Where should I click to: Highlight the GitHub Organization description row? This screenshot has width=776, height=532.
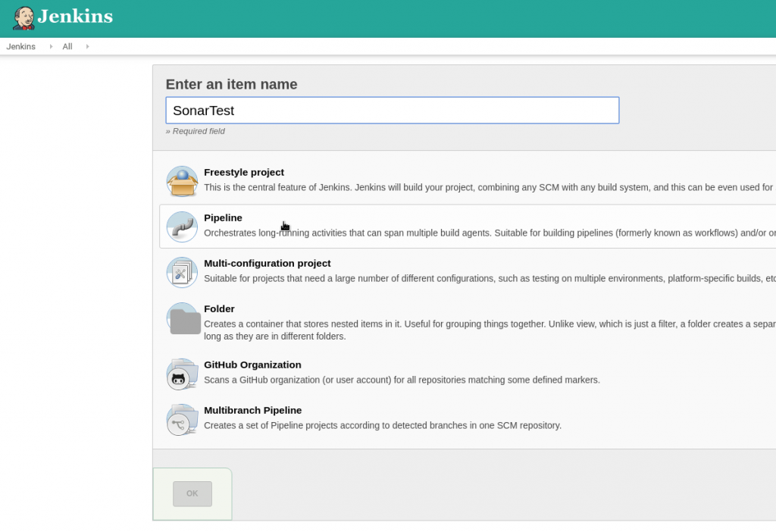(x=402, y=380)
